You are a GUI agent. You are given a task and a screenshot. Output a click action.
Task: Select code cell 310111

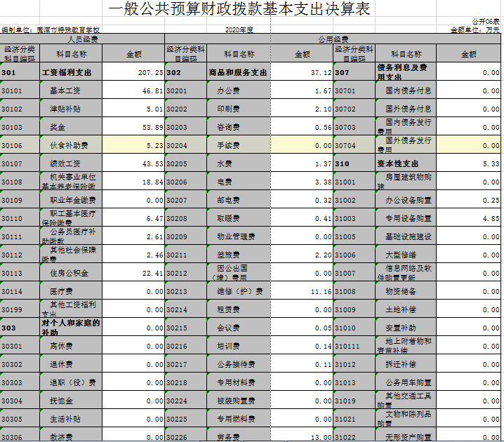354,345
